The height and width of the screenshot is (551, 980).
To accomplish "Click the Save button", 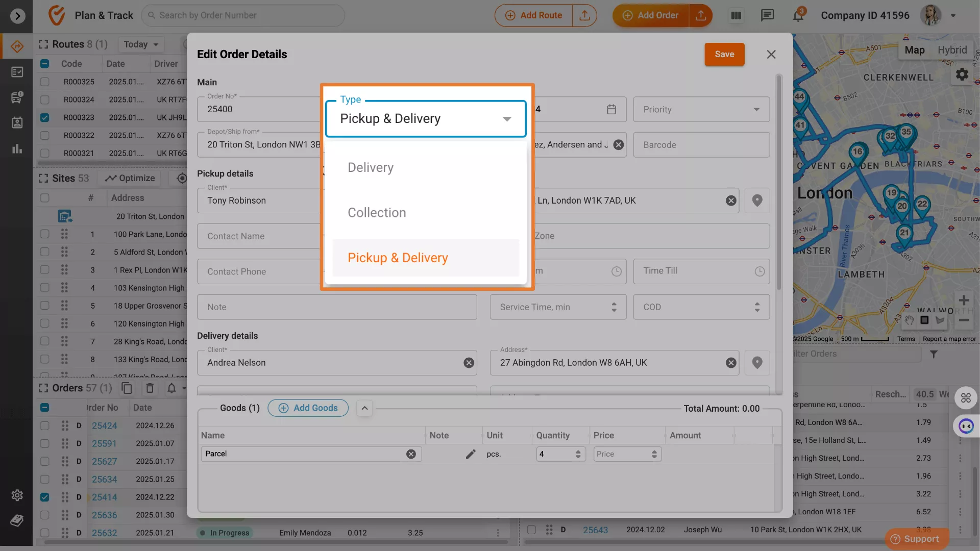I will (x=724, y=54).
